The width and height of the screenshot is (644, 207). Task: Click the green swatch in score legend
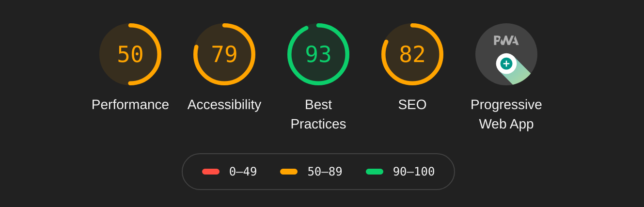tap(375, 172)
